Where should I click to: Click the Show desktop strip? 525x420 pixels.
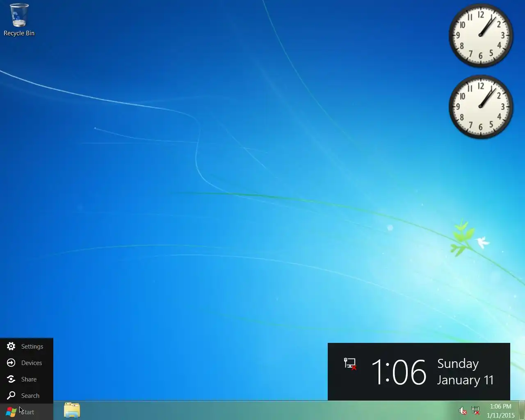[x=522, y=411]
